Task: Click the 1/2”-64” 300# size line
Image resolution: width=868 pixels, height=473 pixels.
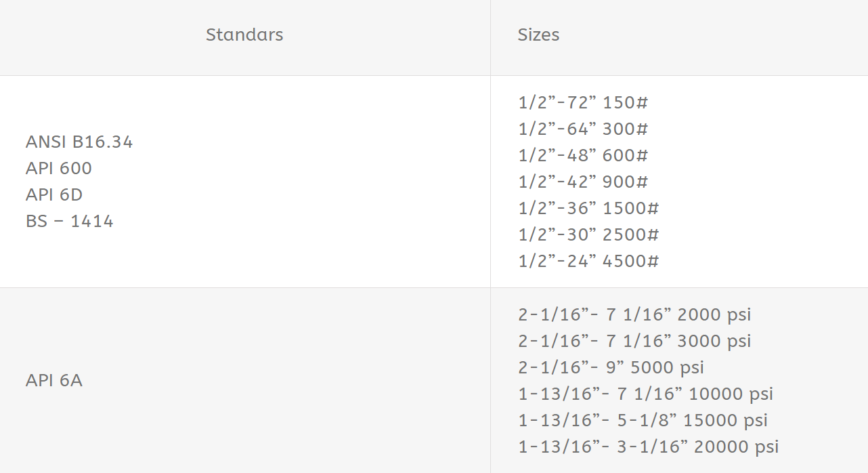Action: tap(583, 129)
